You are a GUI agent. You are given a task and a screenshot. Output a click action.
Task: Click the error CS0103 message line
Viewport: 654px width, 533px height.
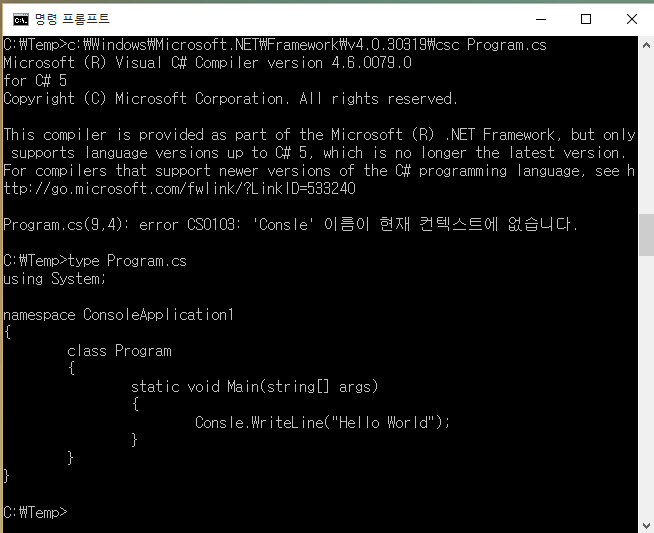(x=290, y=224)
